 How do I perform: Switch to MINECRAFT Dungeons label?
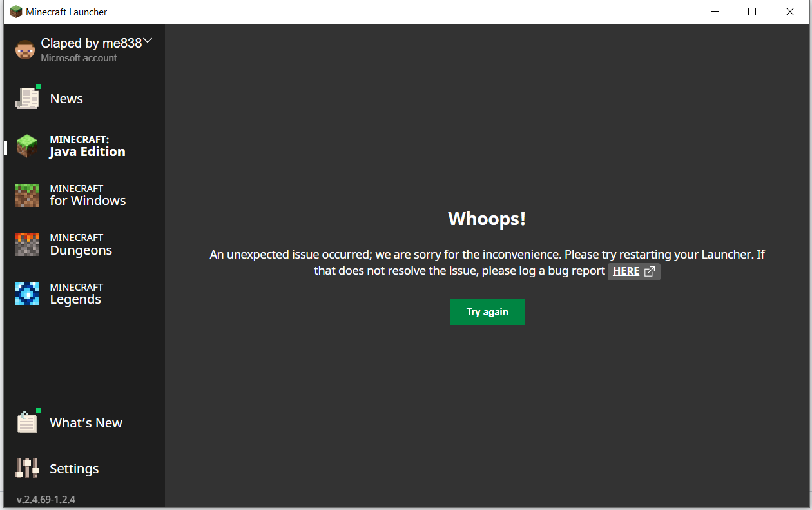pyautogui.click(x=81, y=244)
